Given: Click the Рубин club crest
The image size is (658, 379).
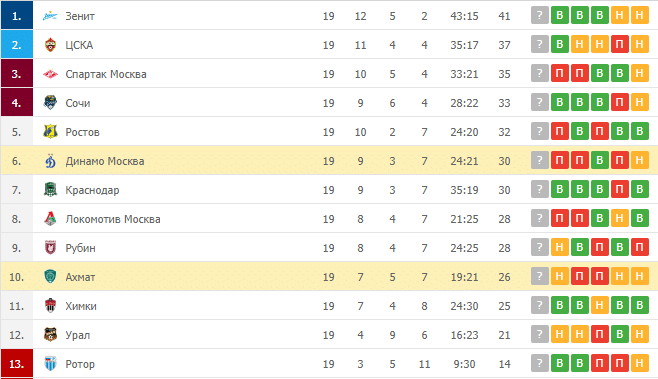Looking at the screenshot, I should click(50, 248).
